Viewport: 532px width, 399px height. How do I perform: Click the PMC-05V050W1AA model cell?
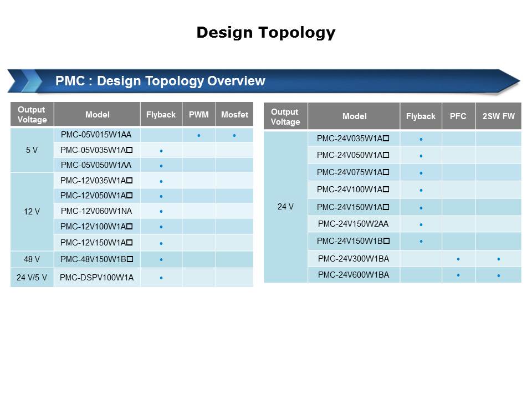click(96, 165)
